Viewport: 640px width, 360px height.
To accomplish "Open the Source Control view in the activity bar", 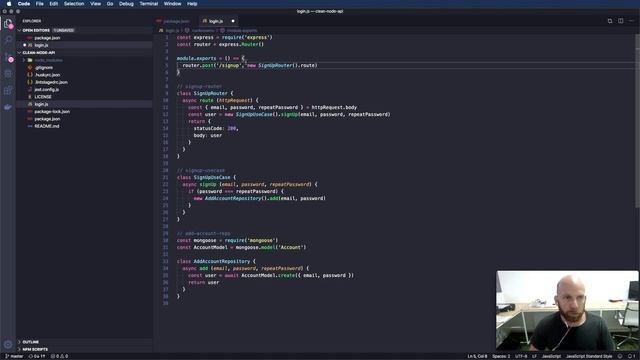I will tap(8, 56).
